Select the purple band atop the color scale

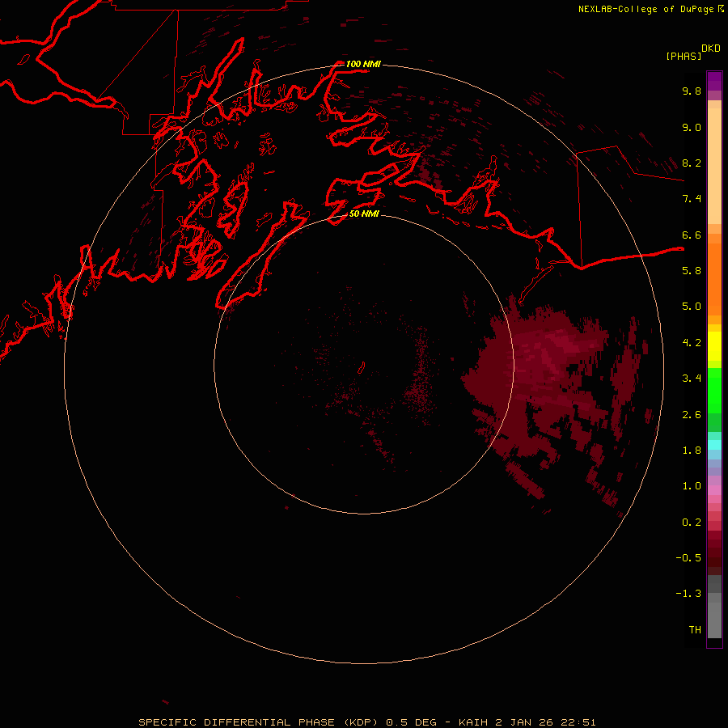tap(714, 81)
